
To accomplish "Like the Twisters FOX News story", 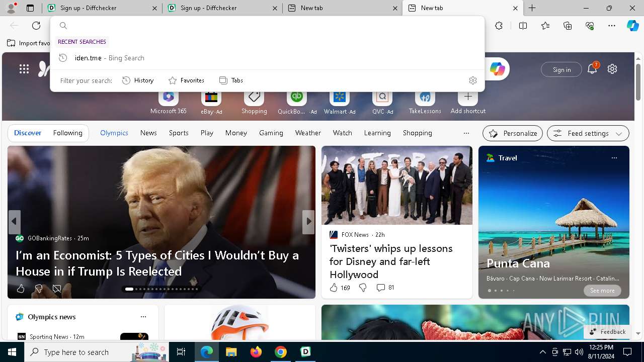I will point(340,288).
